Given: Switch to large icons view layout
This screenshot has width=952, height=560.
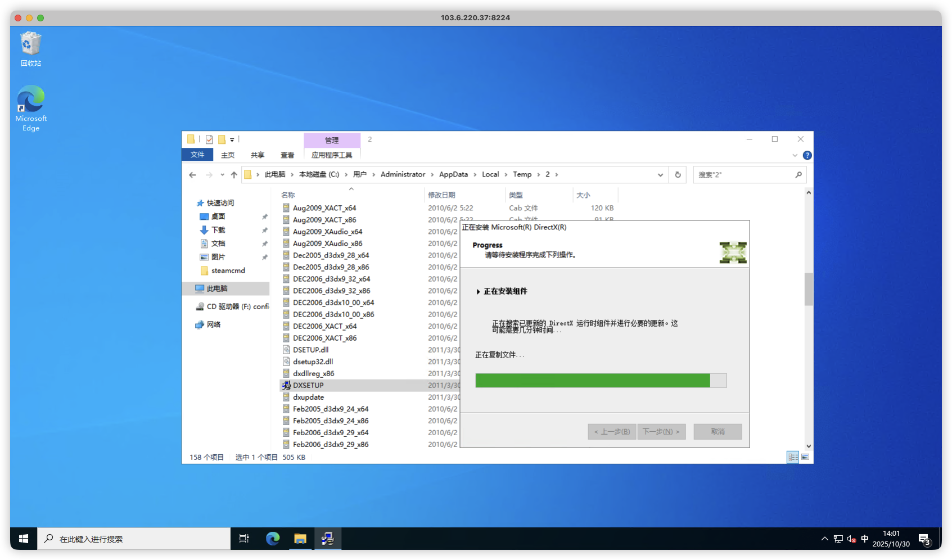Looking at the screenshot, I should pos(805,457).
